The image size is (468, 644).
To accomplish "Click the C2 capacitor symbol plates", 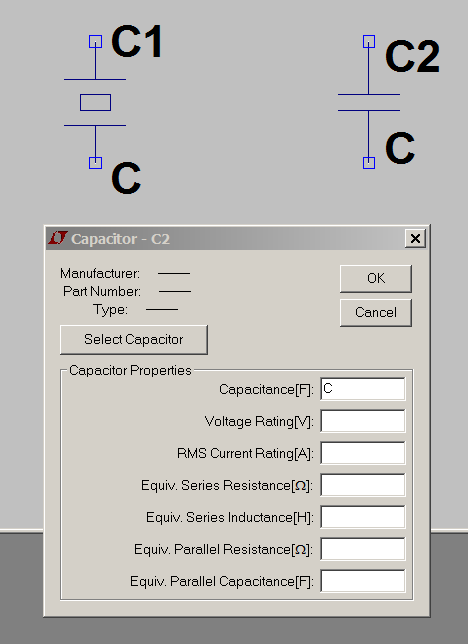I will 369,102.
